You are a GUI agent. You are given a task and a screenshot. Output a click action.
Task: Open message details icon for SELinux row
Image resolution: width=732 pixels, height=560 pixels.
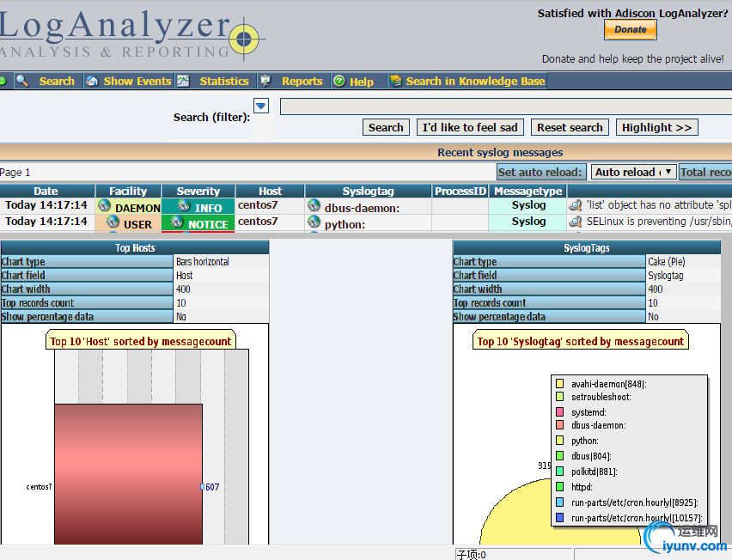coord(576,222)
